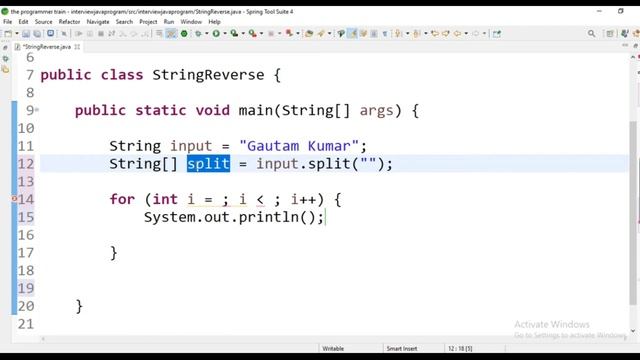Click the magnifier Quick Access search icon

[x=591, y=33]
